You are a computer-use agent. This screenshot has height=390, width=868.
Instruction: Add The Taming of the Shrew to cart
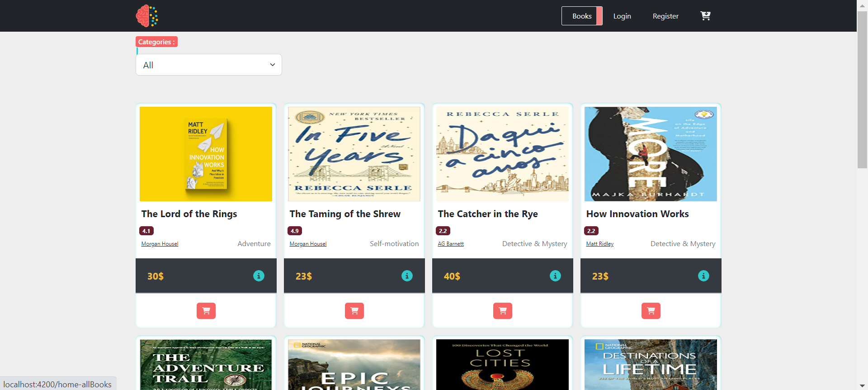pos(354,311)
